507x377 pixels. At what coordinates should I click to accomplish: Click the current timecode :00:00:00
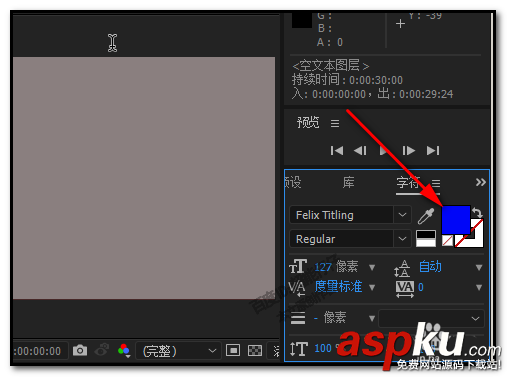coord(37,351)
